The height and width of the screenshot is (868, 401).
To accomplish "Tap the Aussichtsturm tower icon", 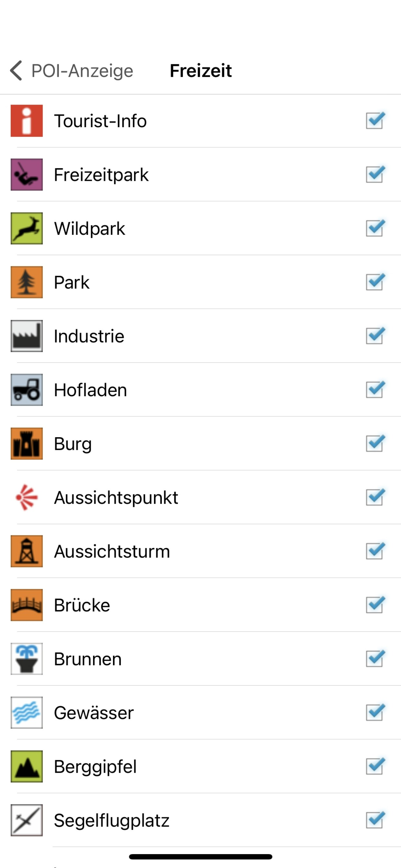I will 26,551.
